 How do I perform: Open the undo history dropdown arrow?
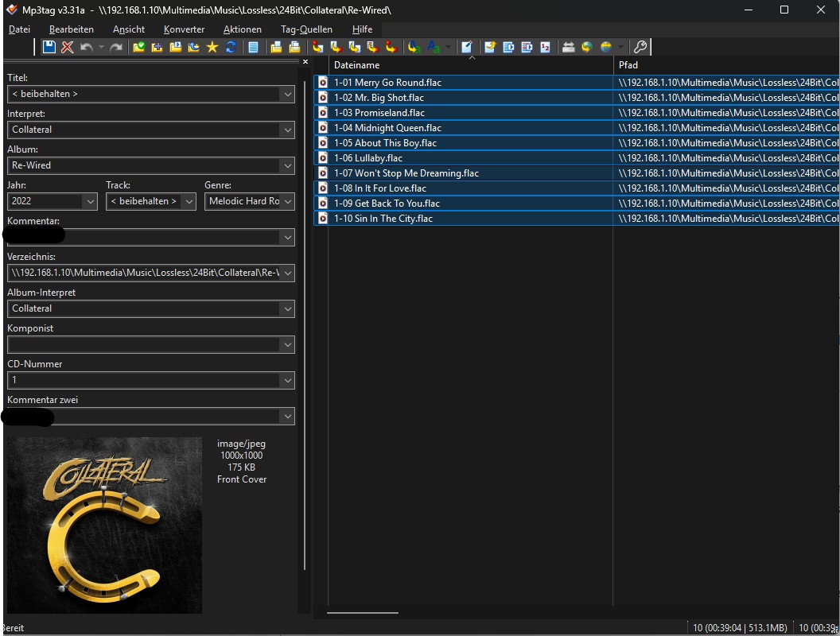101,47
